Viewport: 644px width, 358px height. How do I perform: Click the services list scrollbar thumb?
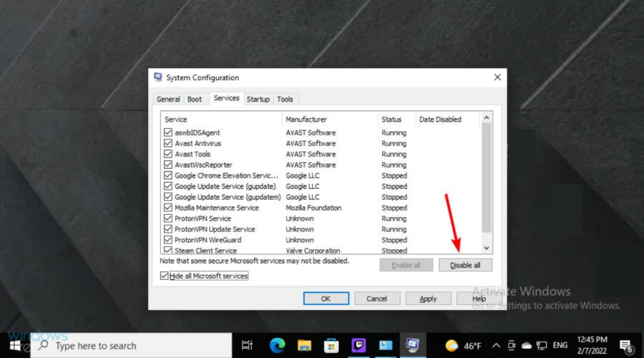coord(487,178)
